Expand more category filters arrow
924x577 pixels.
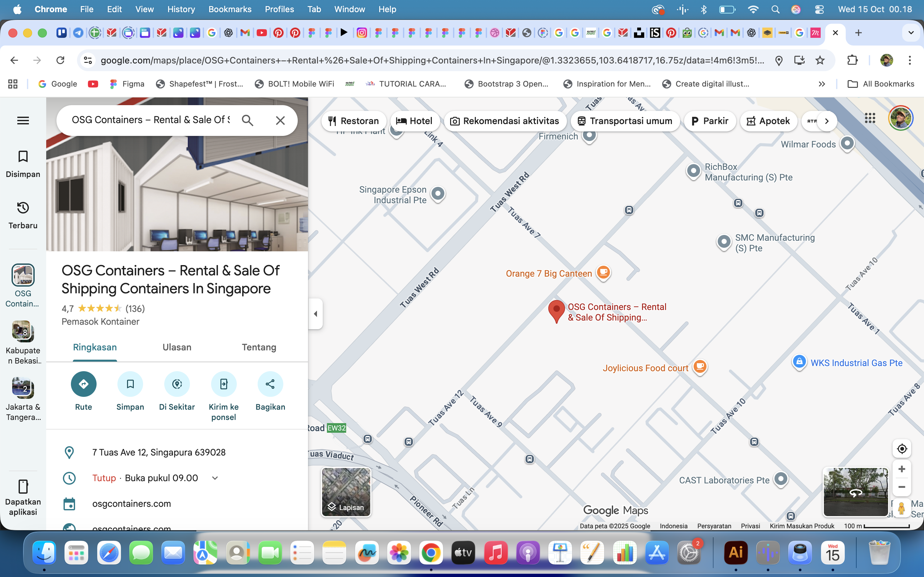pyautogui.click(x=827, y=121)
